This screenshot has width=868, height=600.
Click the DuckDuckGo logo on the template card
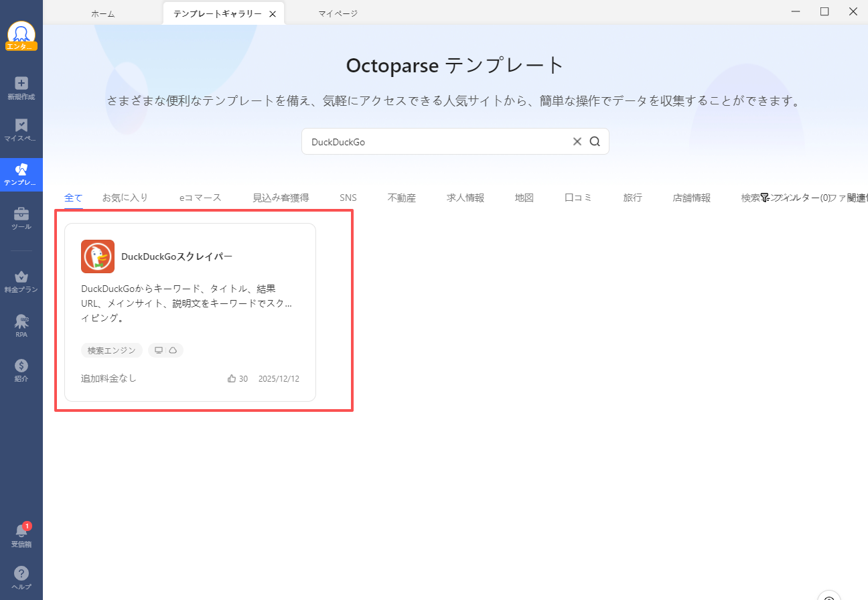98,256
